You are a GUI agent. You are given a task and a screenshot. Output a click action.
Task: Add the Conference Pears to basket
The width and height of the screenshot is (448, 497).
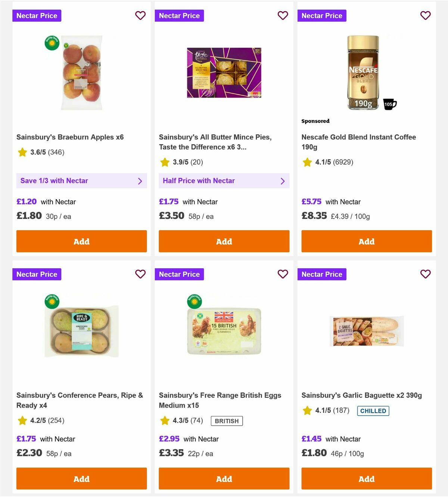pyautogui.click(x=81, y=479)
